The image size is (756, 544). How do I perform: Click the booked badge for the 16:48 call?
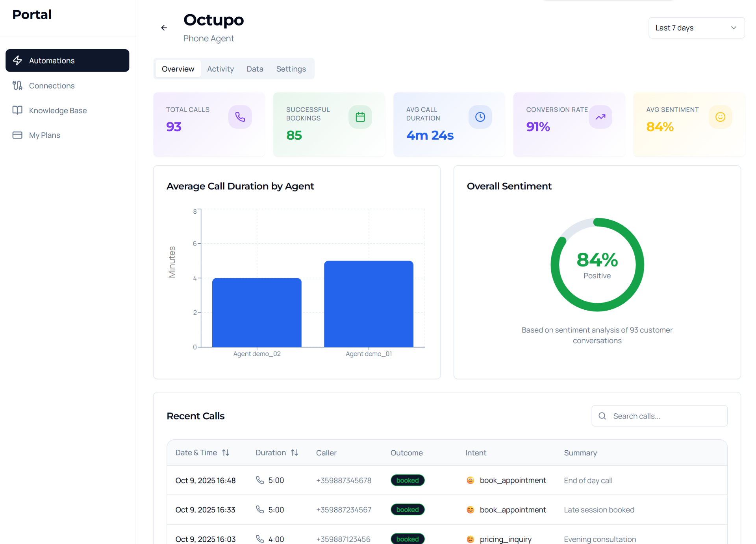[408, 480]
